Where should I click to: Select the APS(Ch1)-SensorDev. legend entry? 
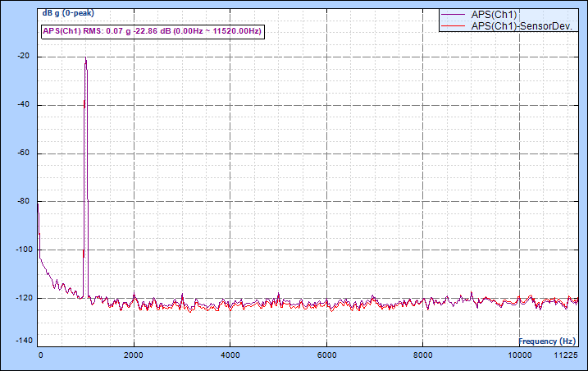pyautogui.click(x=522, y=26)
